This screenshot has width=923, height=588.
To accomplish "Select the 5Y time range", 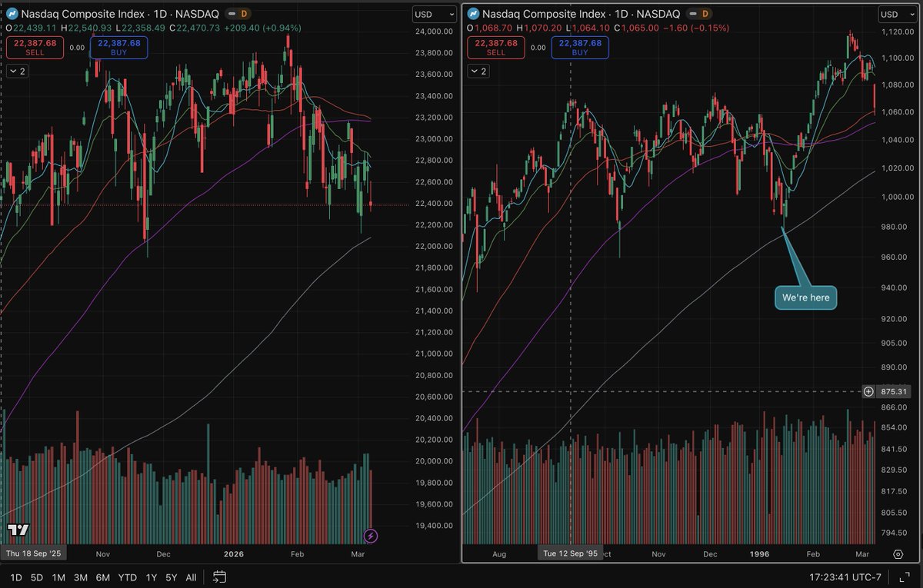I will [171, 577].
